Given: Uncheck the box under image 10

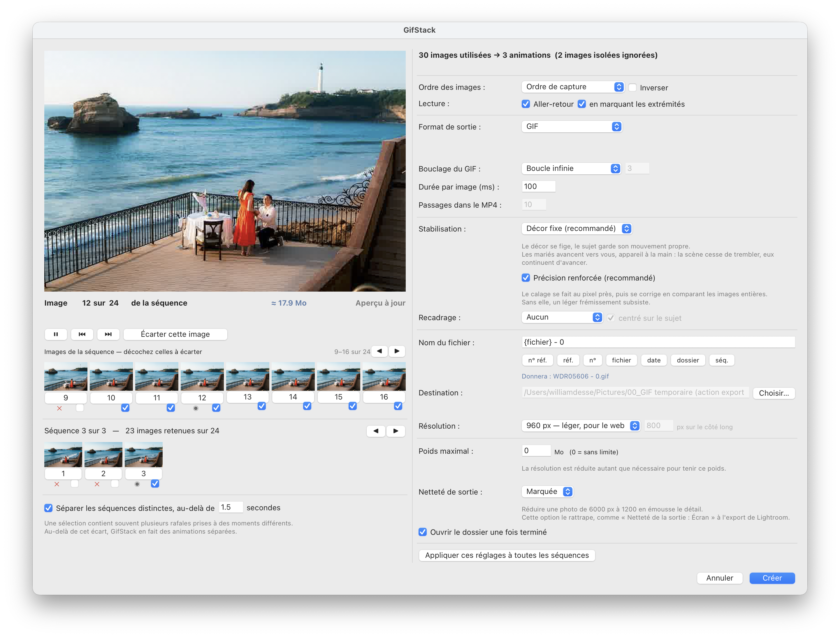Looking at the screenshot, I should pos(125,408).
